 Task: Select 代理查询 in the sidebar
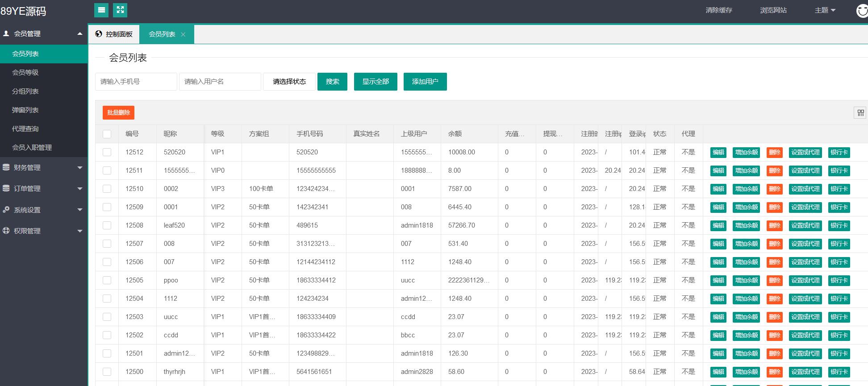click(x=25, y=129)
